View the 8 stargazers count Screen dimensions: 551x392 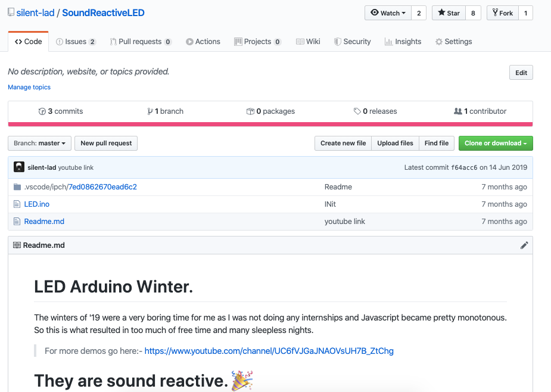473,13
